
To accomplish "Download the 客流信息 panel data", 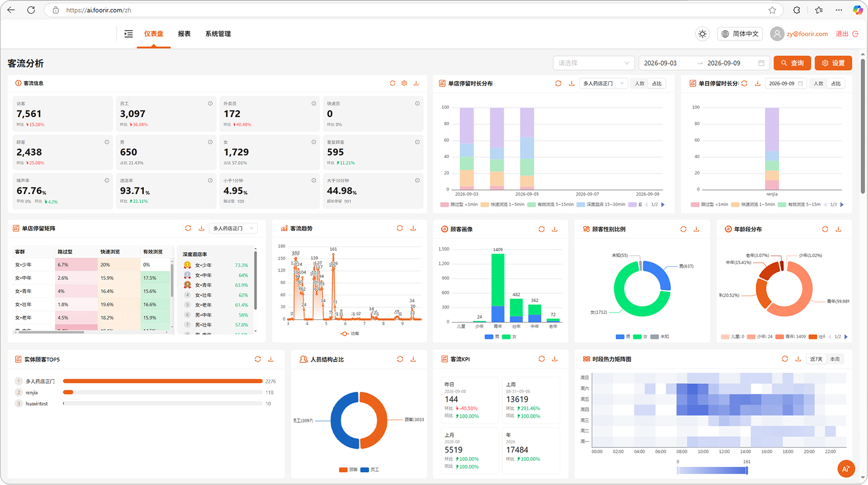I will (416, 83).
